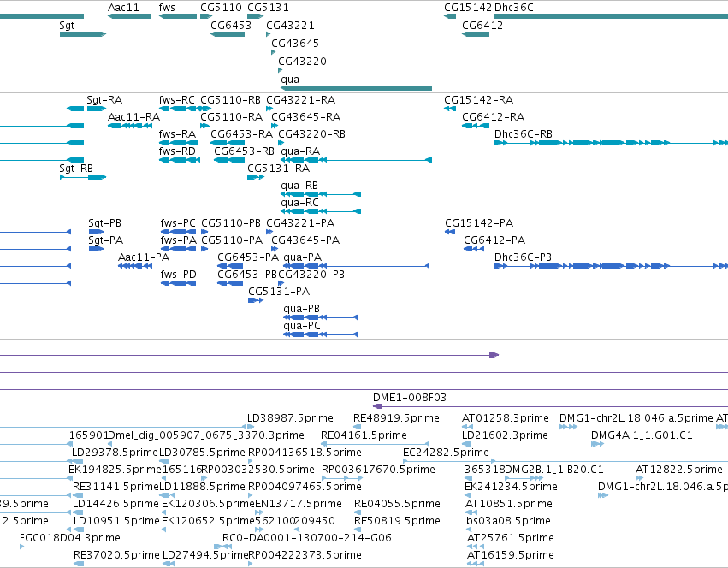Select transcript Sgt-RA
Image resolution: width=728 pixels, height=568 pixels.
click(x=97, y=109)
